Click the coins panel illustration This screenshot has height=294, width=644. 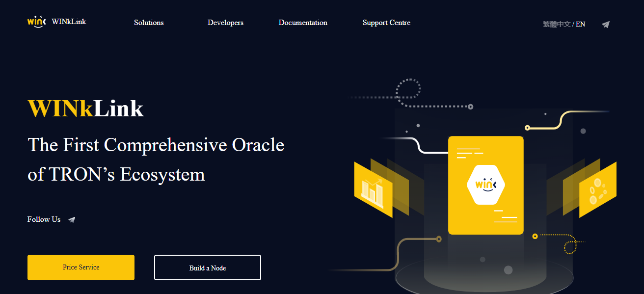point(597,190)
